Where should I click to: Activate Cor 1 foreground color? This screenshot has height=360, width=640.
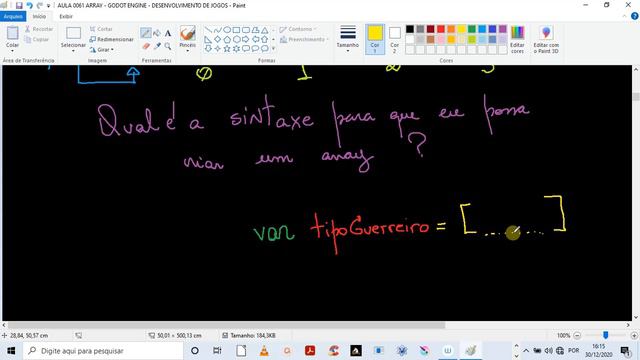375,39
